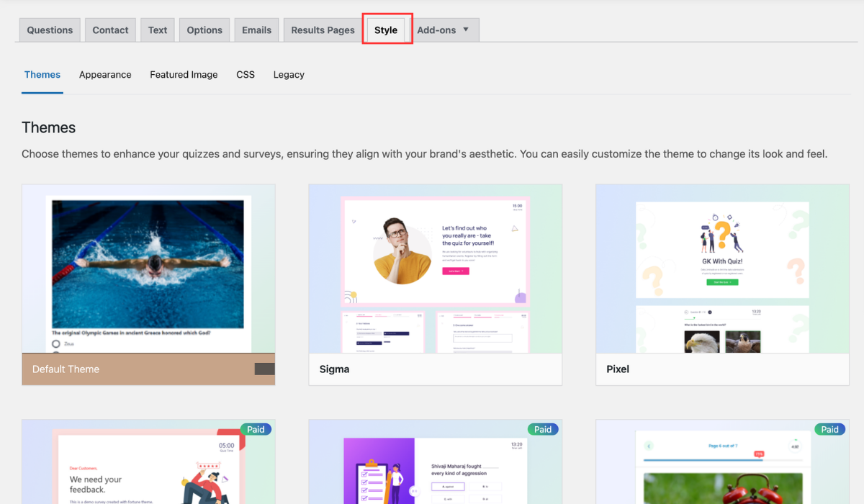Open the Emails tab
Image resolution: width=864 pixels, height=504 pixels.
tap(256, 30)
